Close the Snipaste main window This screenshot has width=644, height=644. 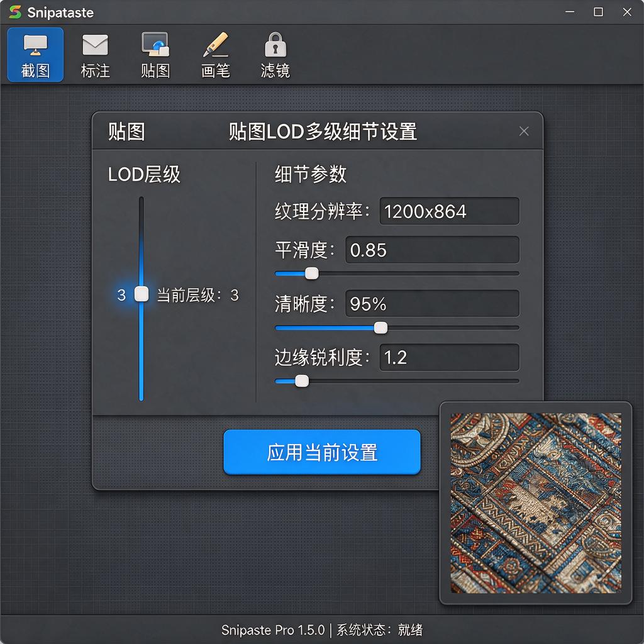tap(627, 12)
